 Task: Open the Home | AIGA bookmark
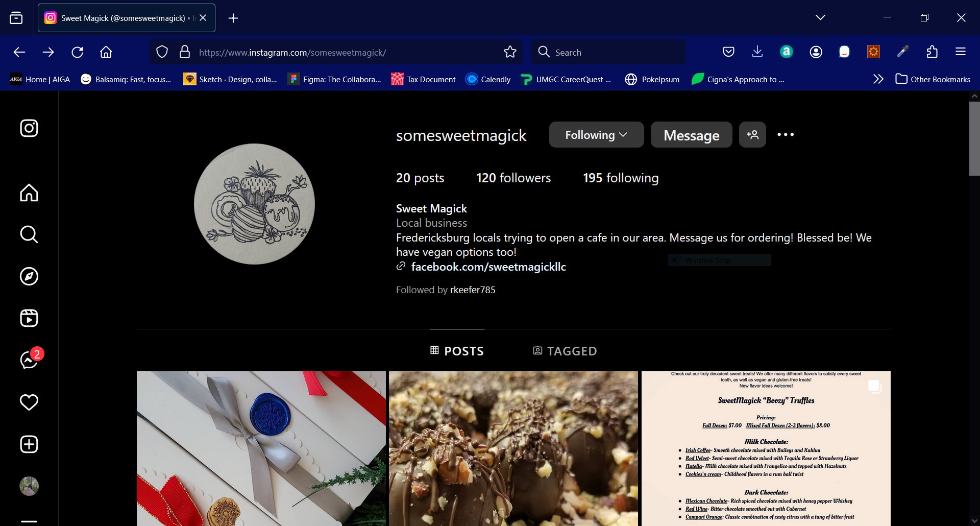coord(40,79)
